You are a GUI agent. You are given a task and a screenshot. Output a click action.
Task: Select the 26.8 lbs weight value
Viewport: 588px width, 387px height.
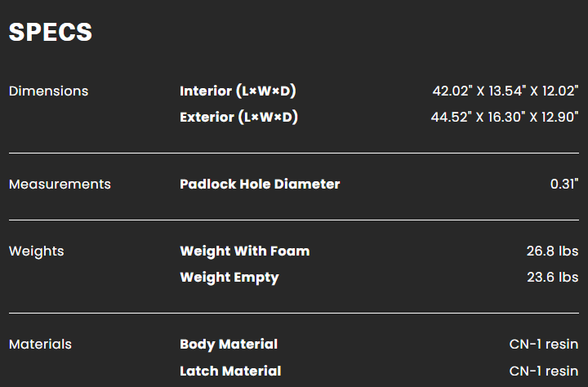point(552,251)
